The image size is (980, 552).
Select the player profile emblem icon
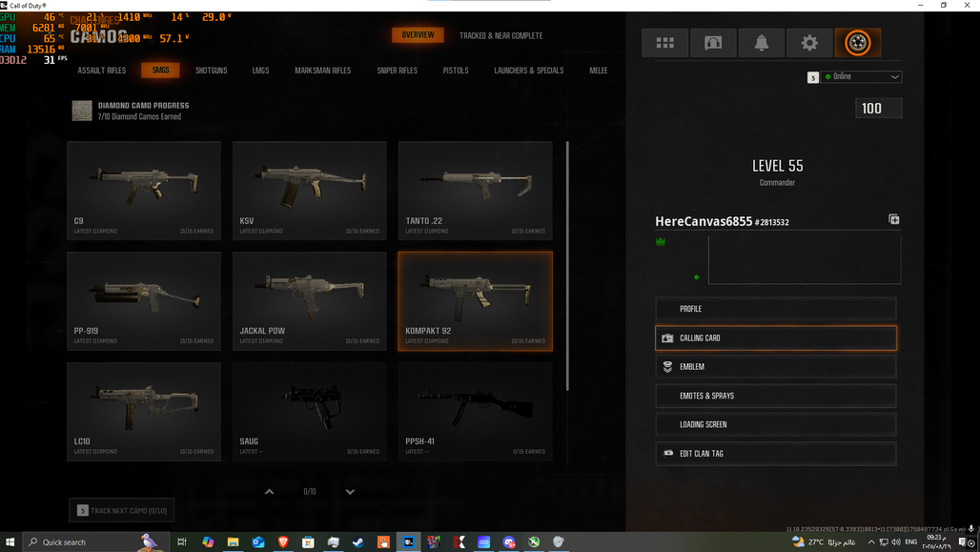click(x=858, y=43)
